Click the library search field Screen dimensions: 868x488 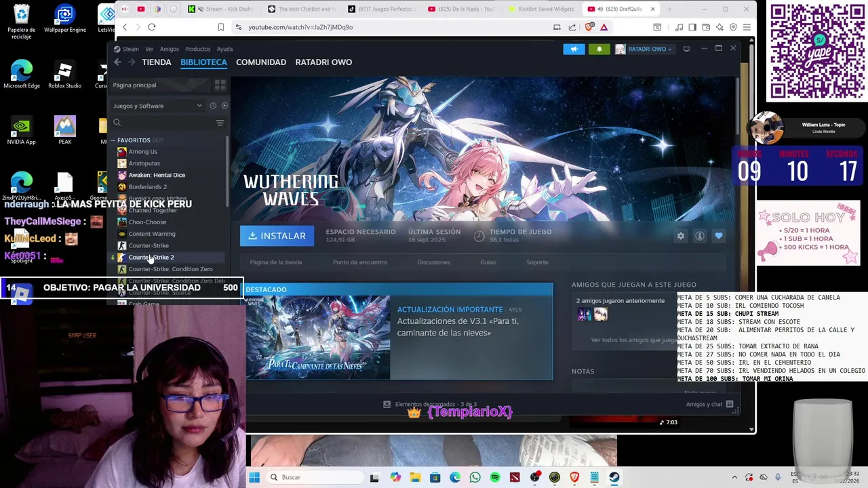pos(161,123)
